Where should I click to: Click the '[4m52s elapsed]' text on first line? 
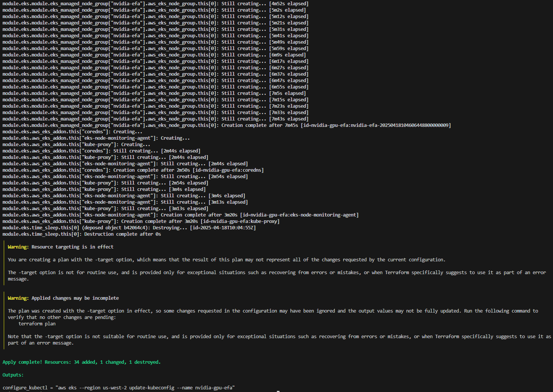point(289,4)
